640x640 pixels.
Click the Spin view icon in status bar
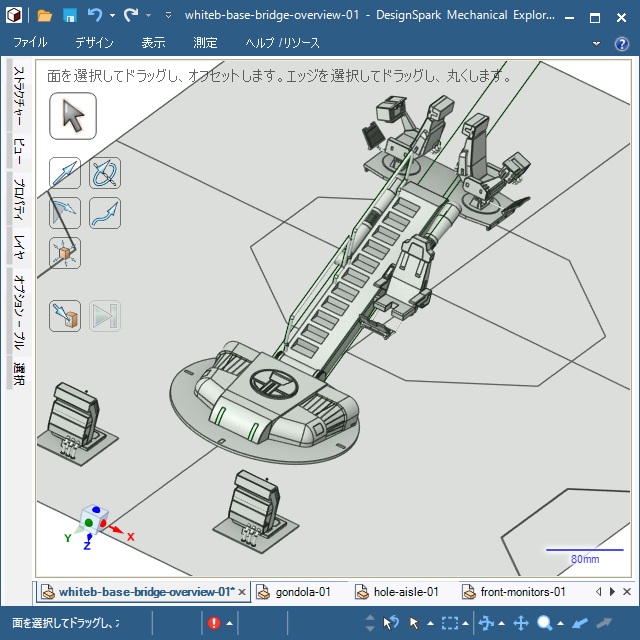tap(486, 623)
